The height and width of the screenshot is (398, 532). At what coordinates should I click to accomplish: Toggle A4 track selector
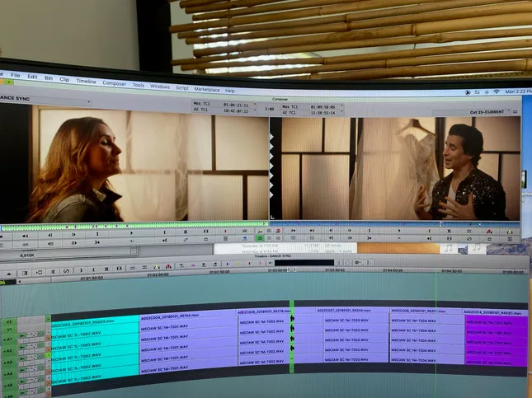click(7, 373)
